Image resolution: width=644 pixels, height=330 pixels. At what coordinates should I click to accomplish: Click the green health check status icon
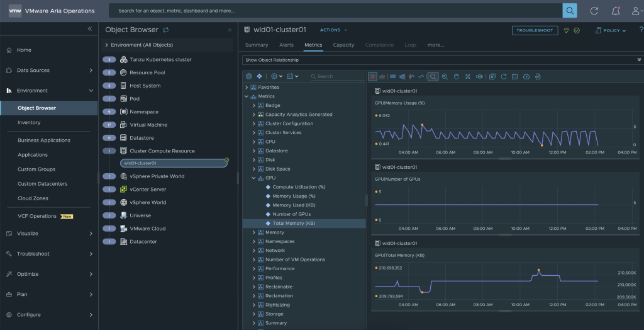(577, 30)
